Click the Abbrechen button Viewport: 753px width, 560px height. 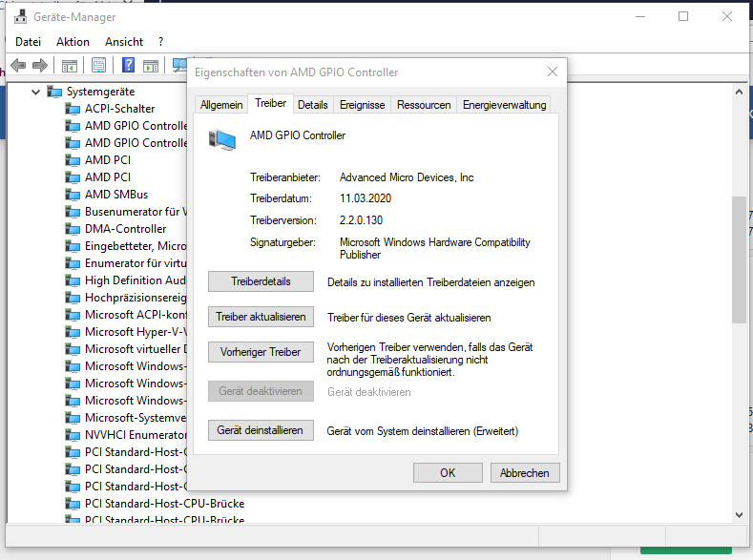[x=525, y=472]
